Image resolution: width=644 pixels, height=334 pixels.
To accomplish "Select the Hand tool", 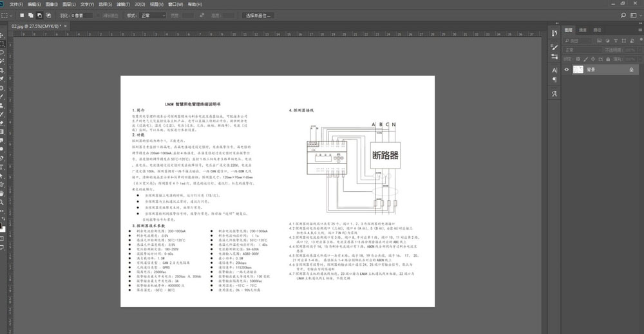I will pyautogui.click(x=3, y=192).
